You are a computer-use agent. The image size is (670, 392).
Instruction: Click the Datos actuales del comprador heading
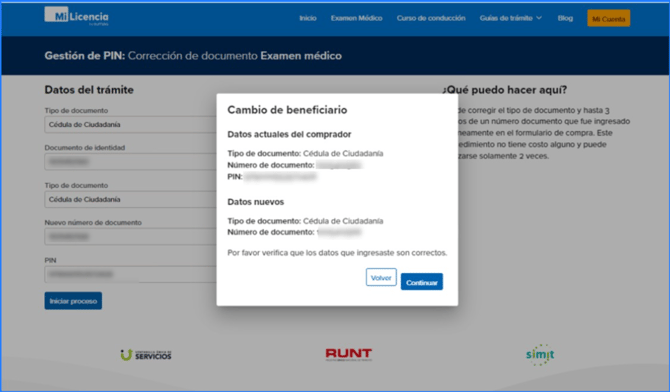pos(289,134)
